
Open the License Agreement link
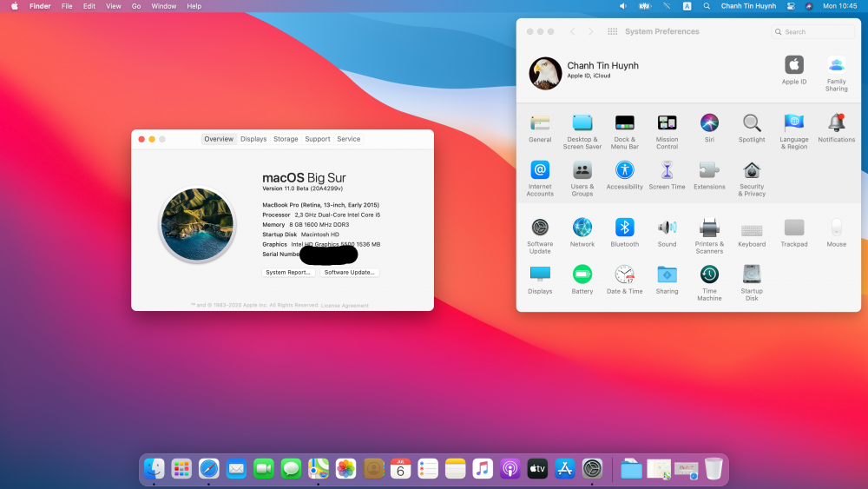(345, 305)
